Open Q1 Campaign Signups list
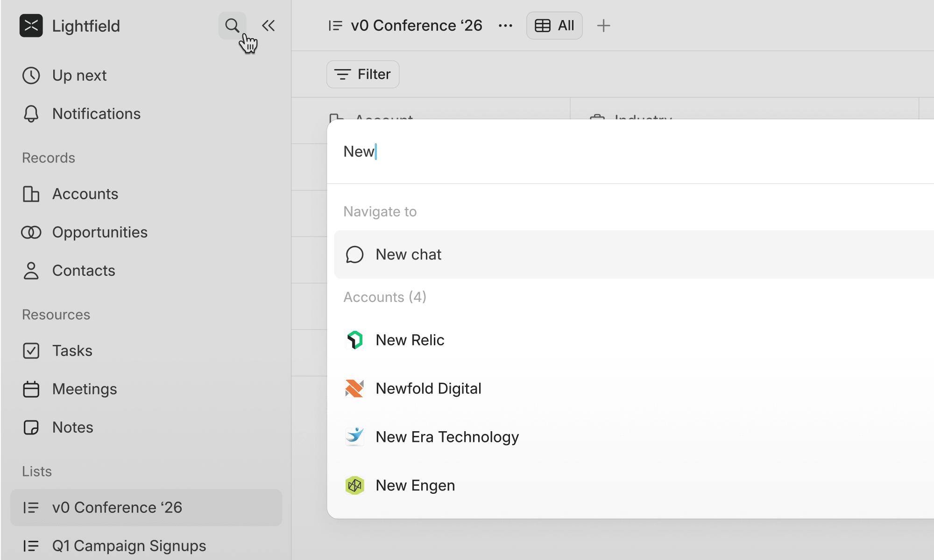Screen dimensions: 934x560 [129, 546]
